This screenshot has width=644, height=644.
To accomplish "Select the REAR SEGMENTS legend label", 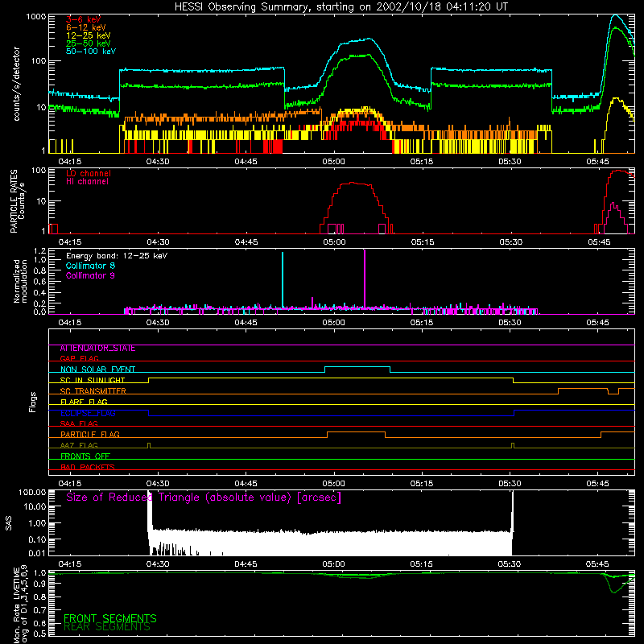I will pyautogui.click(x=107, y=627).
